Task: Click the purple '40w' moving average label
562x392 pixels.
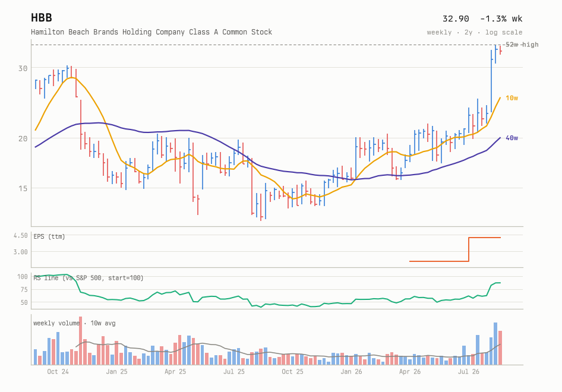Action: [x=512, y=138]
